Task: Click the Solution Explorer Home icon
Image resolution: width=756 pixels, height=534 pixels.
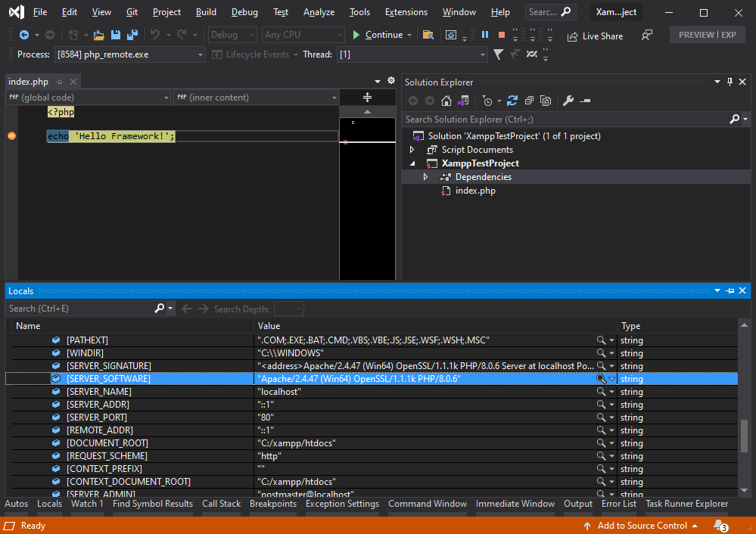Action: coord(446,101)
